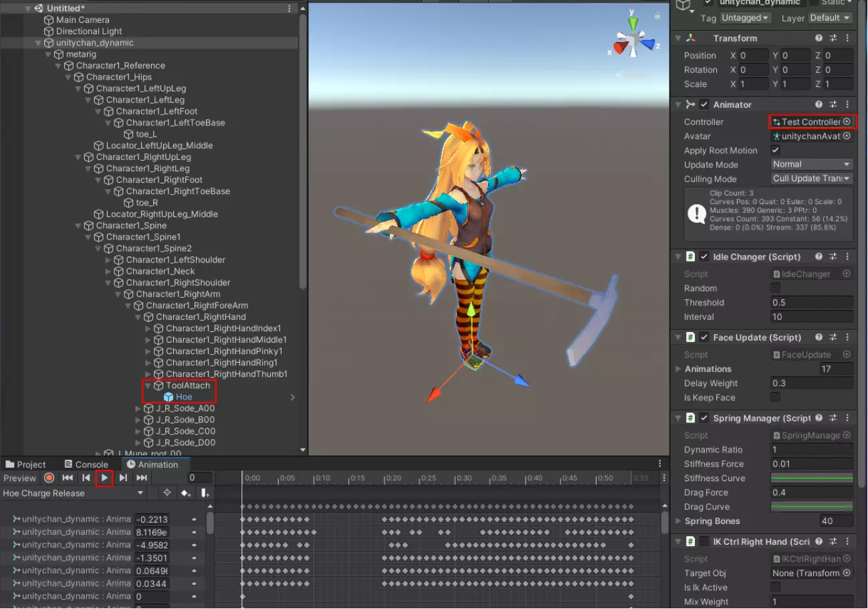
Task: Open the IK Ctrl Right Hand help icon
Action: tap(819, 541)
